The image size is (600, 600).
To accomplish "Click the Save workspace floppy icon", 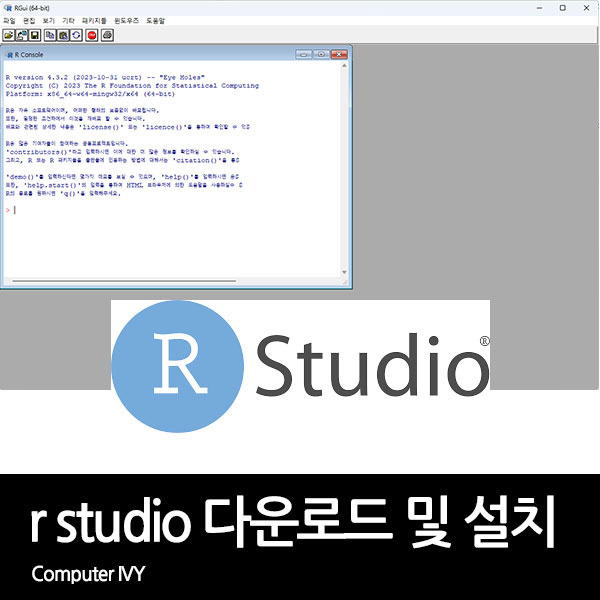I will (35, 35).
